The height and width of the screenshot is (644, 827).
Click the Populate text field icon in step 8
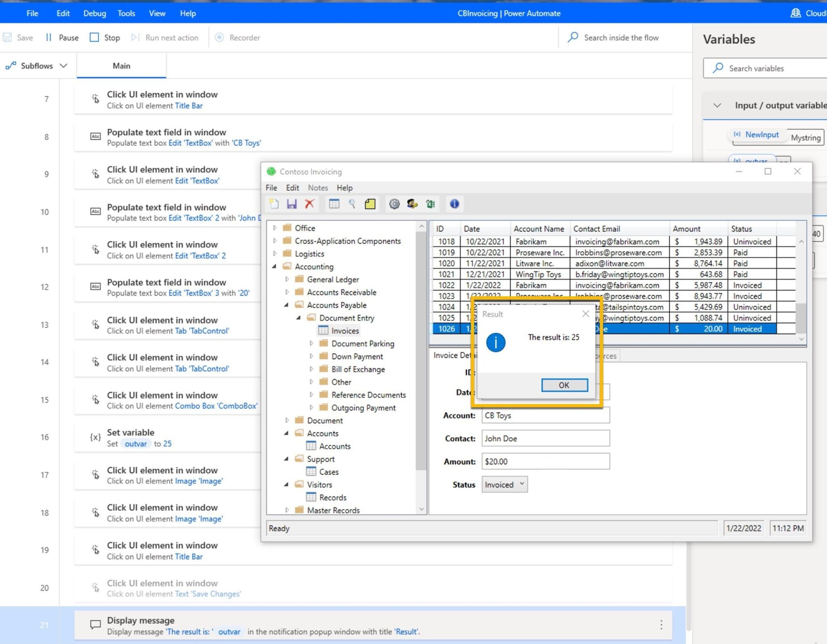pos(95,136)
